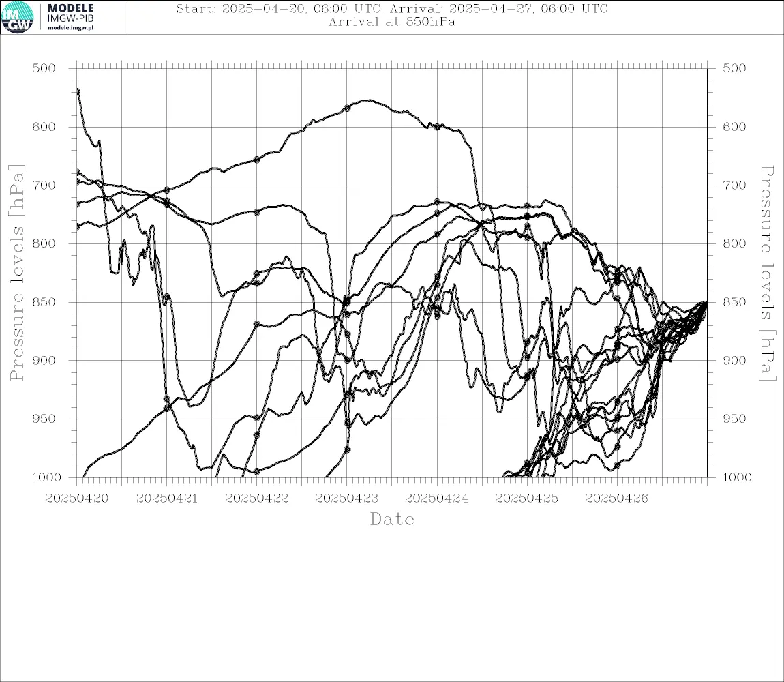784x682 pixels.
Task: Click left axis value 1000
Action: point(47,477)
